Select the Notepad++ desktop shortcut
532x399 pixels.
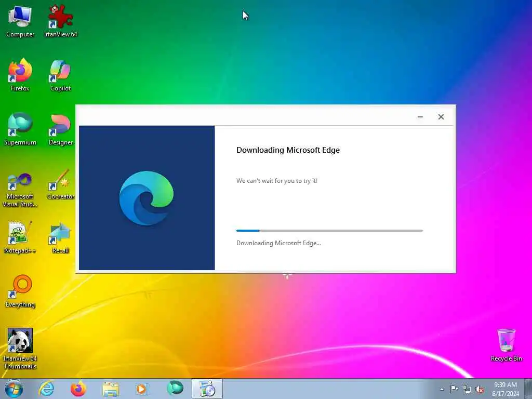tap(20, 237)
